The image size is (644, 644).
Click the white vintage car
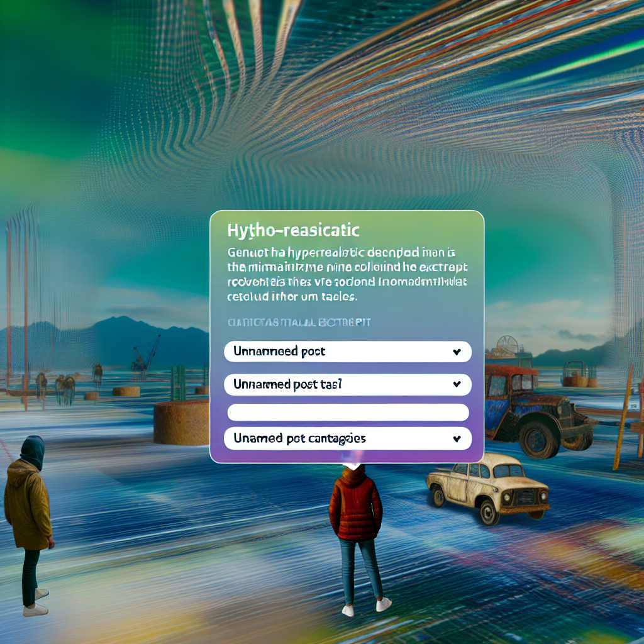pos(489,487)
